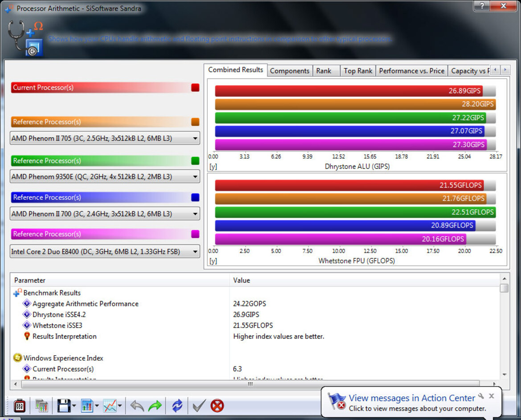Viewport: 521px width, 420px height.
Task: Select the Benchmark Results group row
Action: (x=255, y=293)
